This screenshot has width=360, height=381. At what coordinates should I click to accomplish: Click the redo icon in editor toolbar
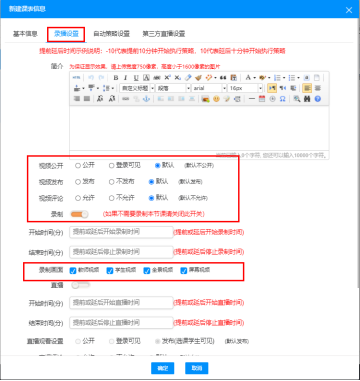pyautogui.click(x=101, y=78)
